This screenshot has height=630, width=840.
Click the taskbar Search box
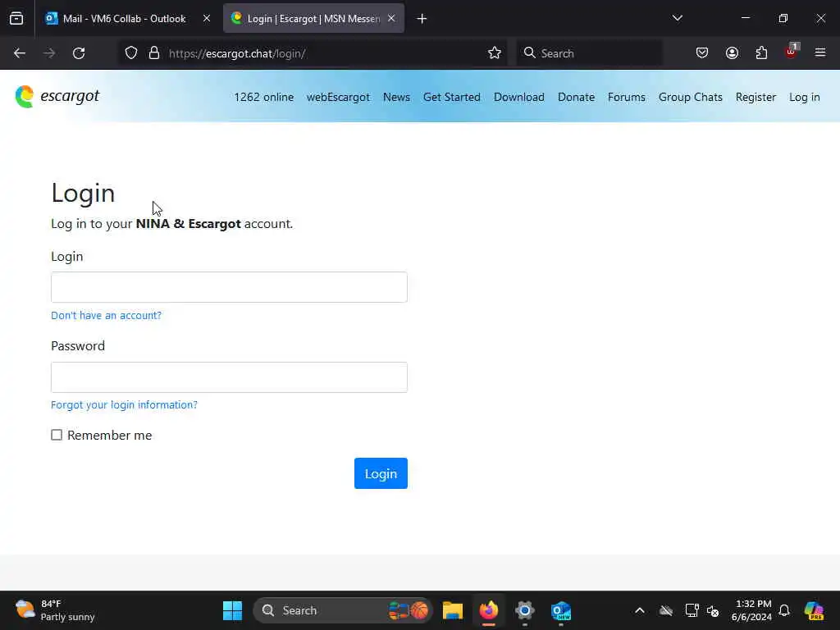tap(343, 610)
